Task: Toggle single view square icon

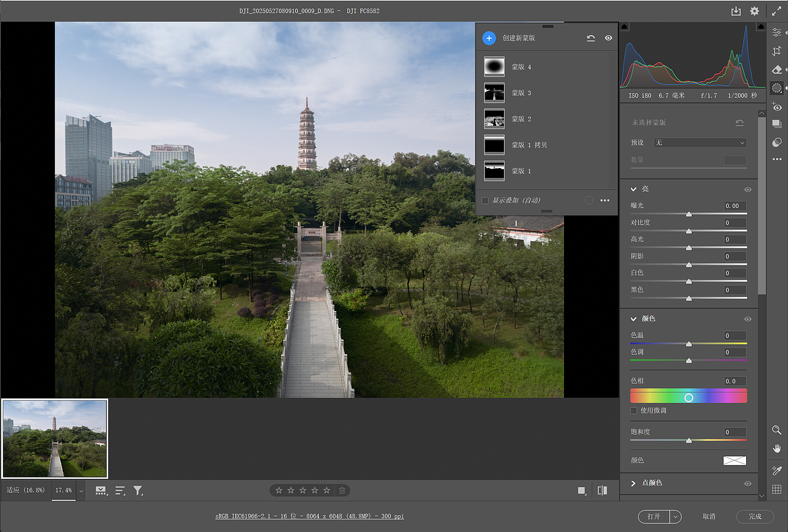Action: point(582,491)
